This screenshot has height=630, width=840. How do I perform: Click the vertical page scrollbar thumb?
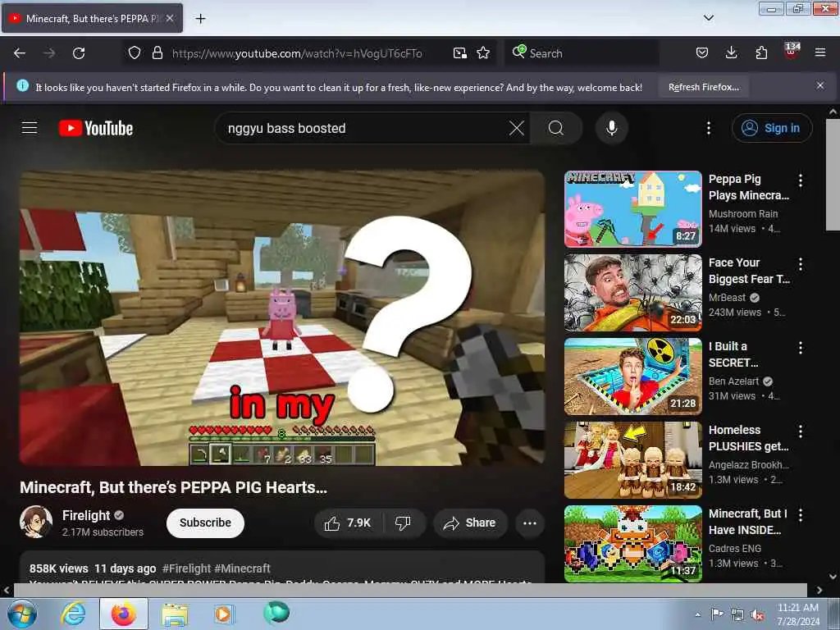point(833,175)
